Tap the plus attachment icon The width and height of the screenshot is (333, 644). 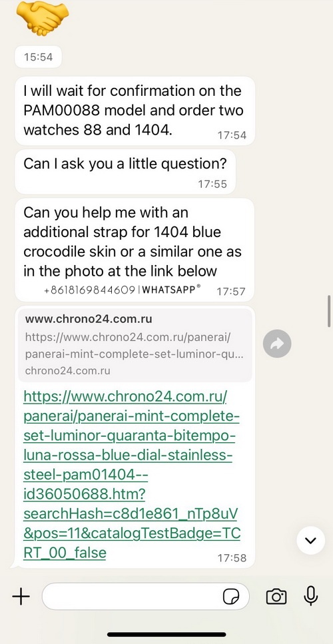[x=21, y=596]
